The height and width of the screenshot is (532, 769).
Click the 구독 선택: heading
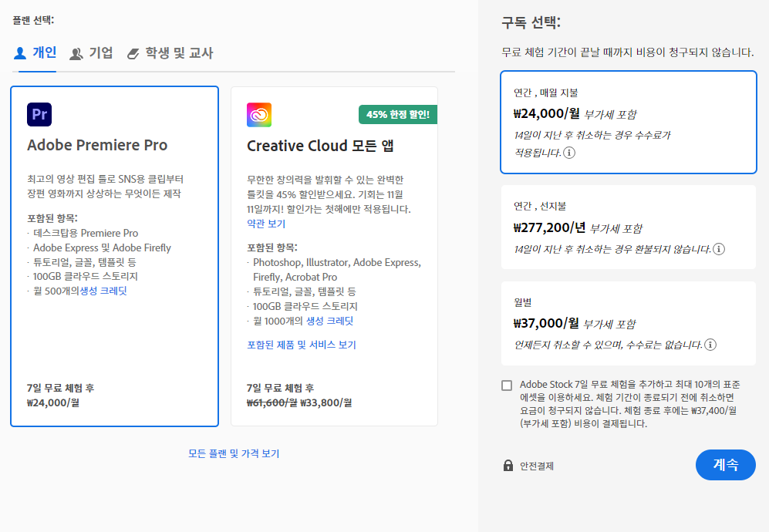point(531,22)
